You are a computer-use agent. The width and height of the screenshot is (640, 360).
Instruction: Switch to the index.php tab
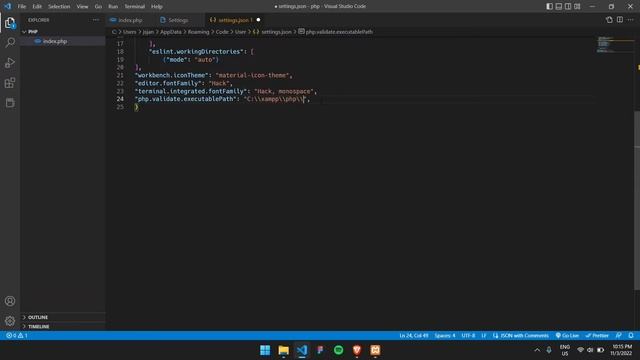click(130, 20)
